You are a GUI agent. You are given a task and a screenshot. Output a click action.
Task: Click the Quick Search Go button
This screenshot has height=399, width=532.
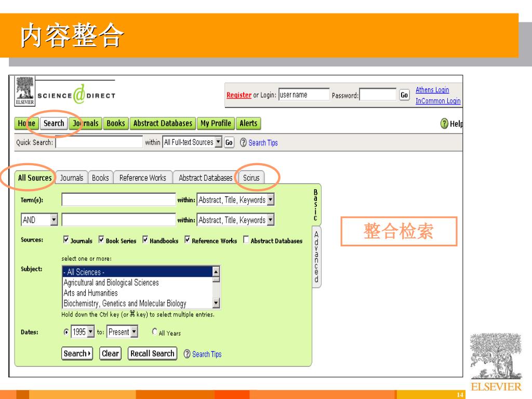pos(229,142)
